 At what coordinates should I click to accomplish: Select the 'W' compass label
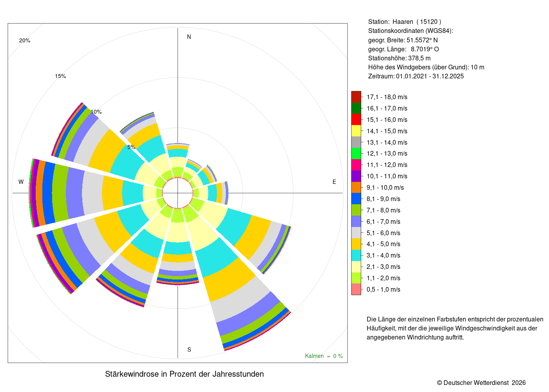21,182
